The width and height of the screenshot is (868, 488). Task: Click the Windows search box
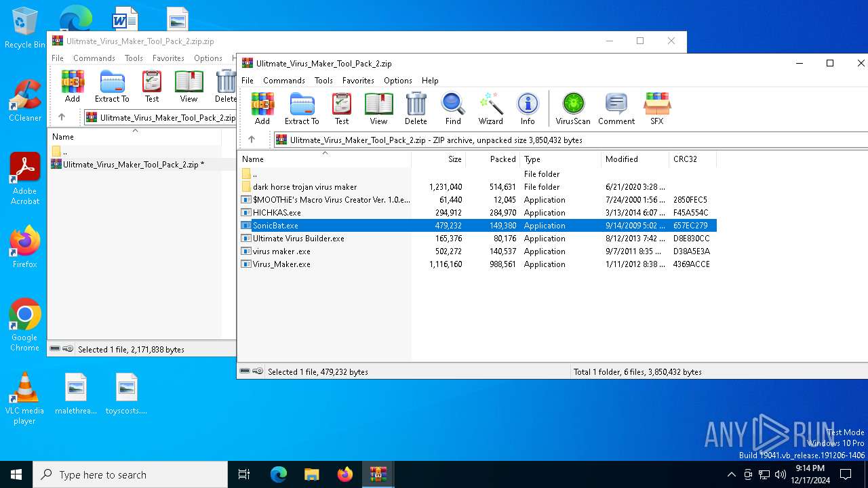(130, 474)
